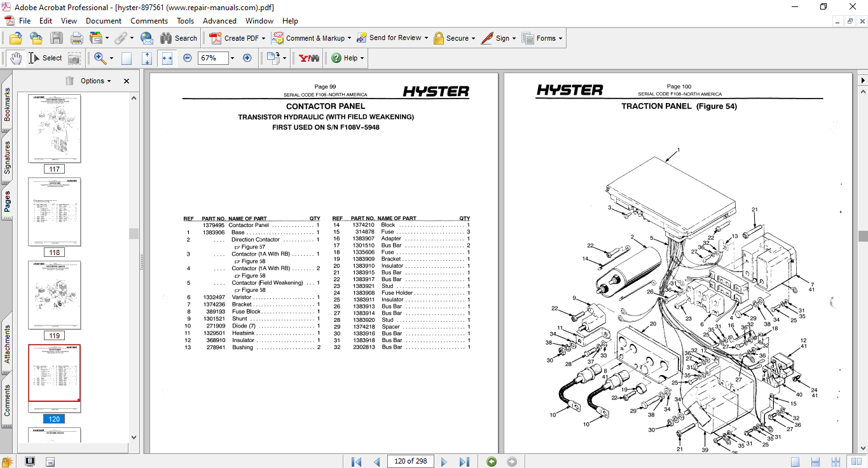Expand the Comment & Markup dropdown

coord(352,38)
